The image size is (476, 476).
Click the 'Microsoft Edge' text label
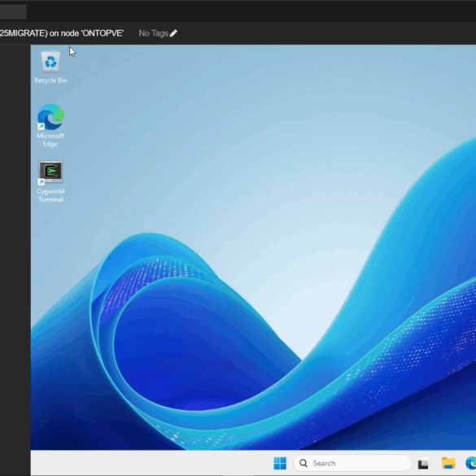tap(50, 140)
